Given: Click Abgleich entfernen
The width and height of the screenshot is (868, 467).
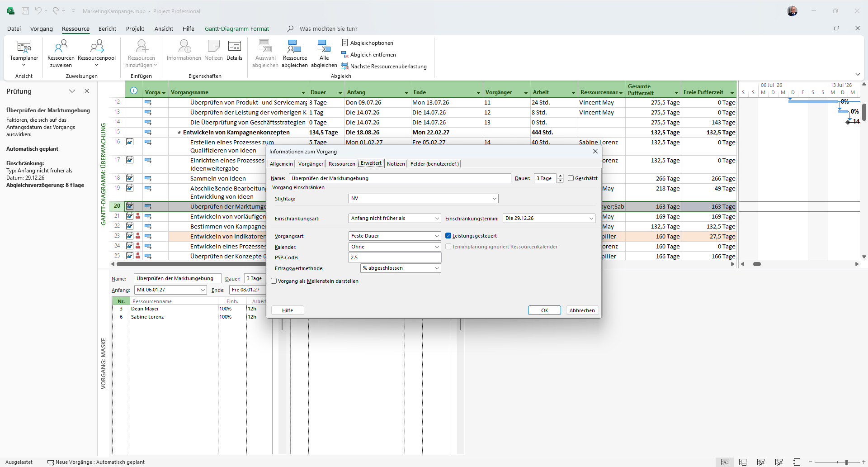Looking at the screenshot, I should (369, 55).
